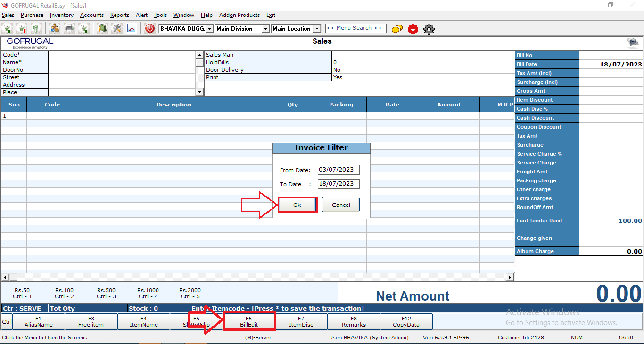Screen dimensions: 644x344
Task: Open the Tools menu
Action: pos(161,15)
